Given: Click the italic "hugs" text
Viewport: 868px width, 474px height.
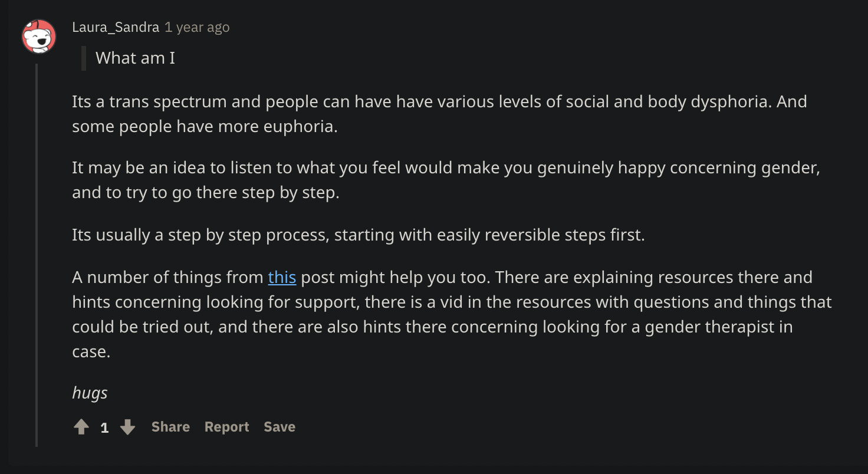Looking at the screenshot, I should [x=90, y=393].
